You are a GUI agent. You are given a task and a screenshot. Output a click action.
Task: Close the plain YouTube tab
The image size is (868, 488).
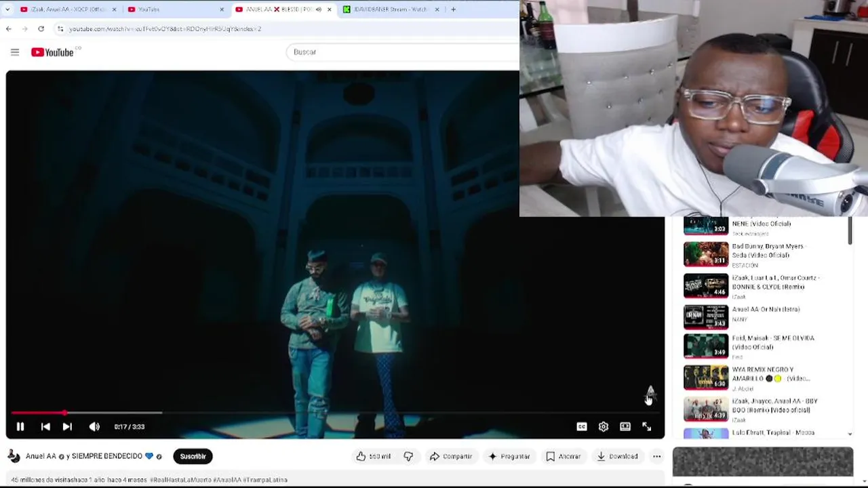click(222, 9)
